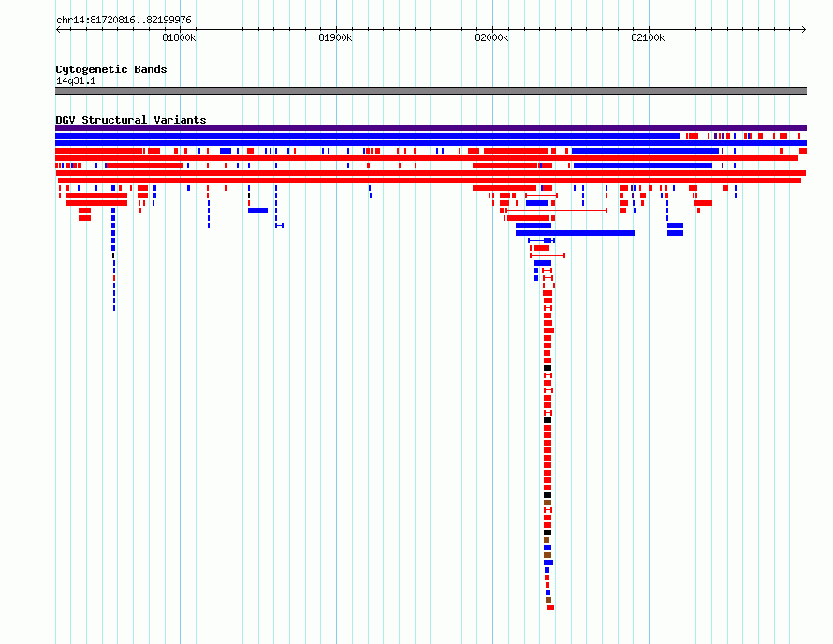
Task: Select the gray 14q31.1 cytogenetic band bar
Action: (431, 91)
